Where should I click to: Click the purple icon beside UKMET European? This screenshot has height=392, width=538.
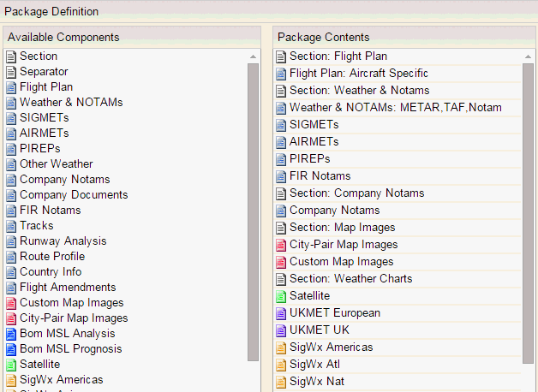coord(281,313)
